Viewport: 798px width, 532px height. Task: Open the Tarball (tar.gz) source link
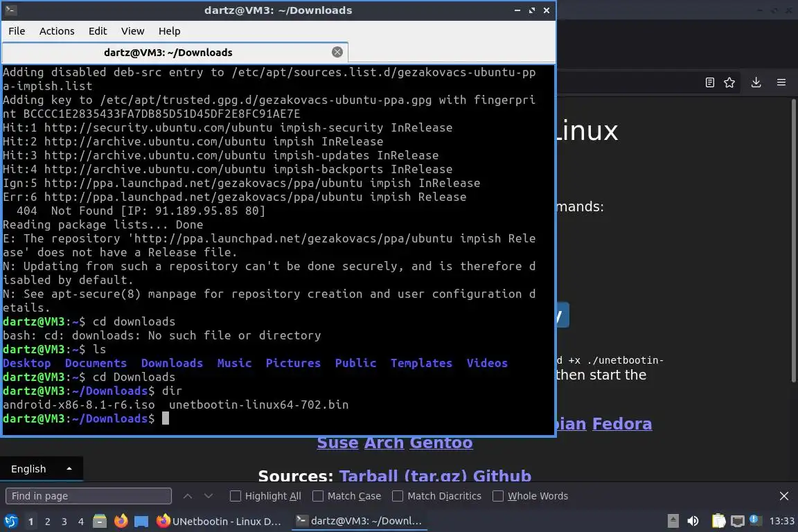(x=403, y=475)
